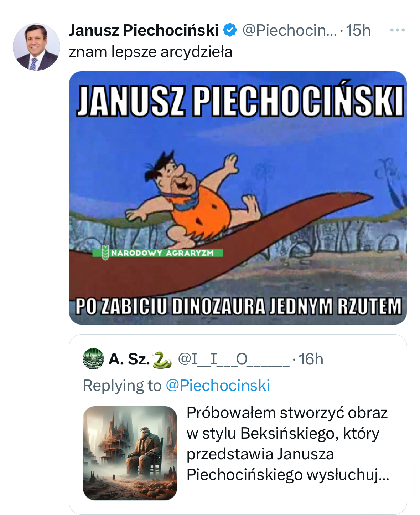The image size is (420, 515).
Task: Click the Narodowy Agraryzm watermark logo
Action: click(158, 253)
